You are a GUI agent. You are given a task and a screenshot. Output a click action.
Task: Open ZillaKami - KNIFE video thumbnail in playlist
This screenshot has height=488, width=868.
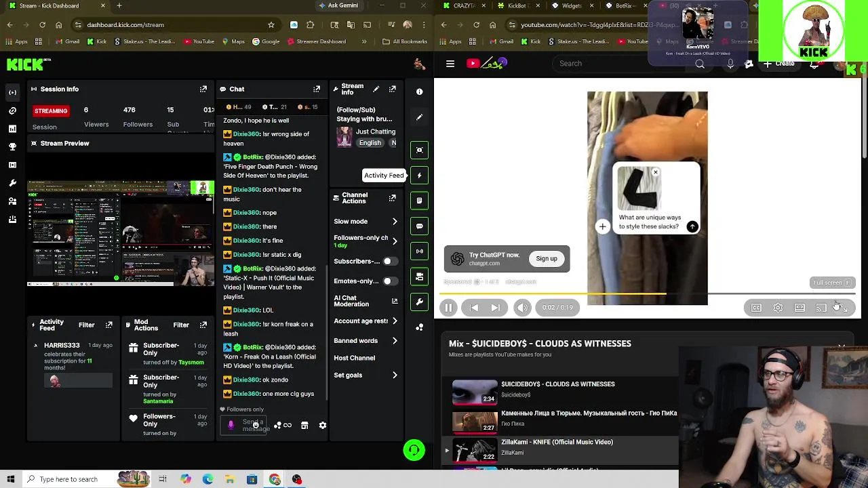(475, 449)
